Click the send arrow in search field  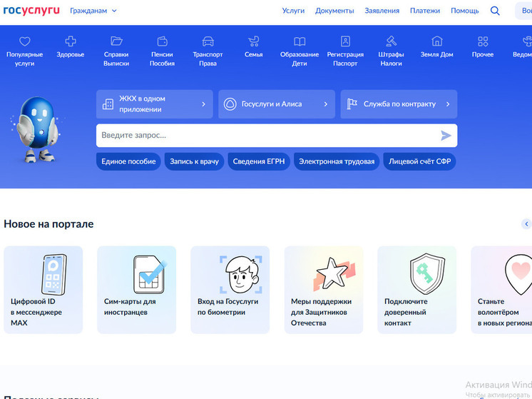(x=446, y=136)
